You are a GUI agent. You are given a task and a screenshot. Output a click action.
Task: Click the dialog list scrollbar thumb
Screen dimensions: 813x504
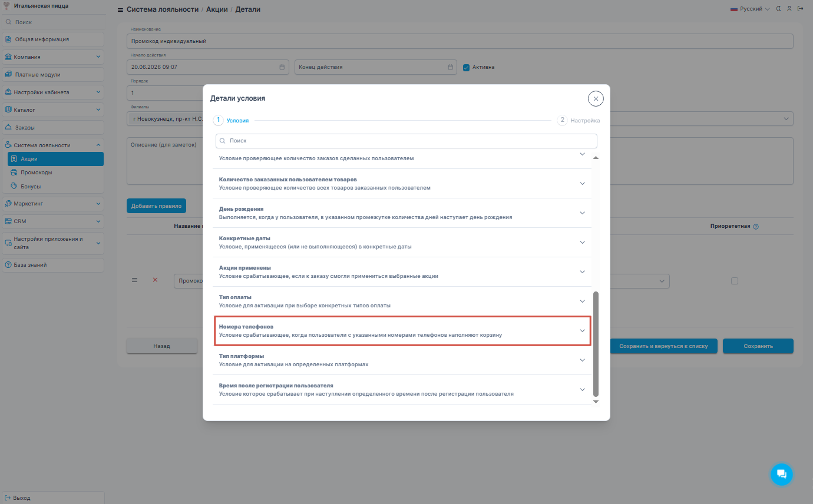click(x=596, y=343)
